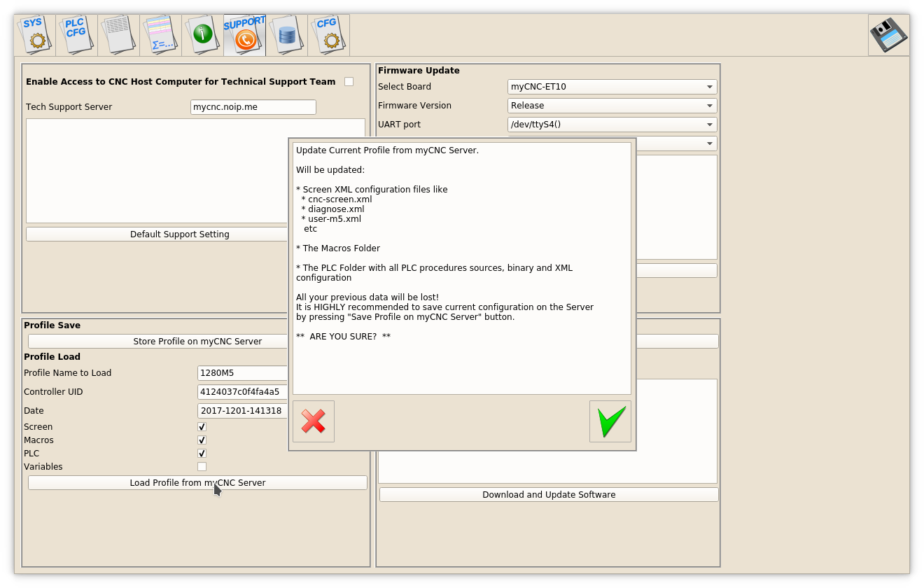Click Download and Update Software button

click(x=549, y=495)
